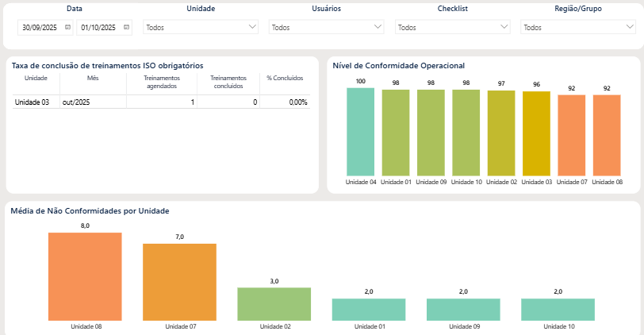Select Unidade 04 bar in Conformidade Operacional chart
Screen dimensions: 644x335
[x=361, y=132]
